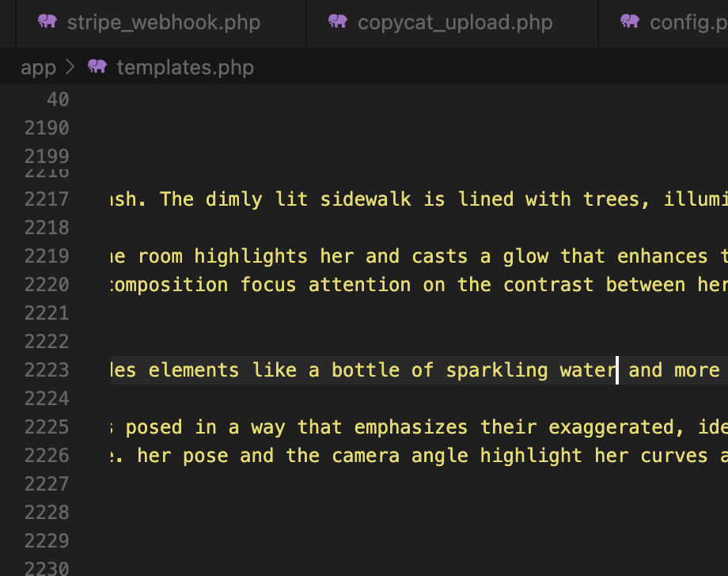The height and width of the screenshot is (576, 728).
Task: Click the word 'sparkling' on line 2223
Action: 497,370
